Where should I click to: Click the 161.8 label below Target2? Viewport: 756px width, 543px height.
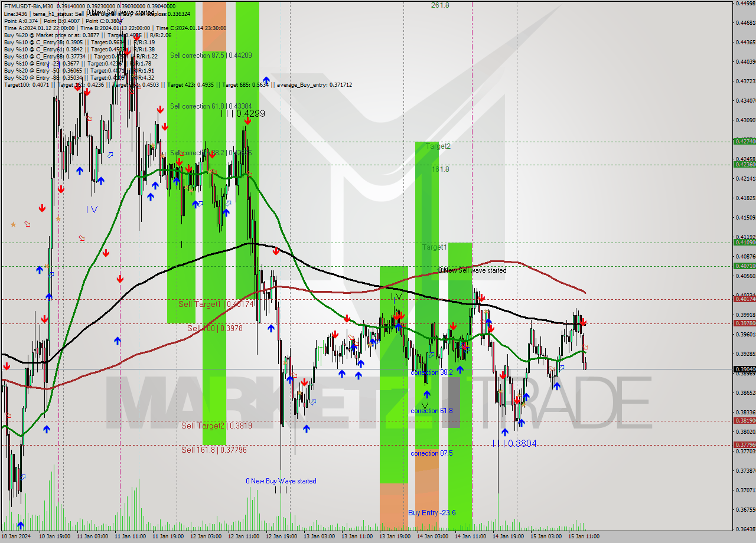[440, 169]
